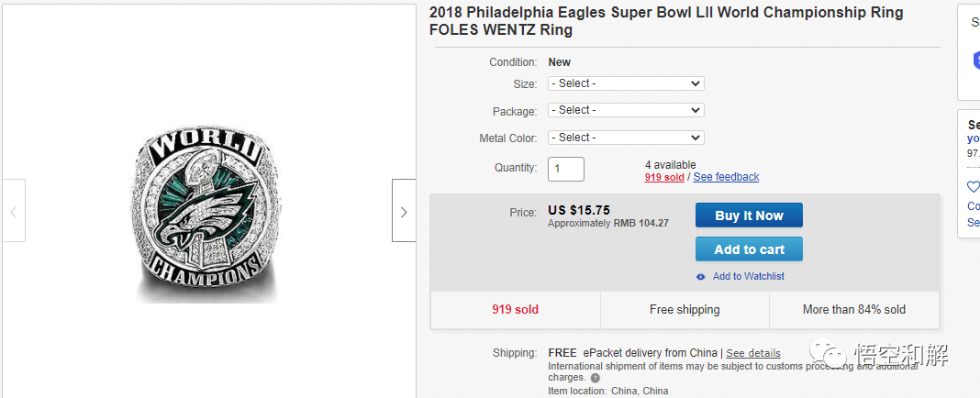This screenshot has height=398, width=980.
Task: Open the See feedback link
Action: [726, 177]
